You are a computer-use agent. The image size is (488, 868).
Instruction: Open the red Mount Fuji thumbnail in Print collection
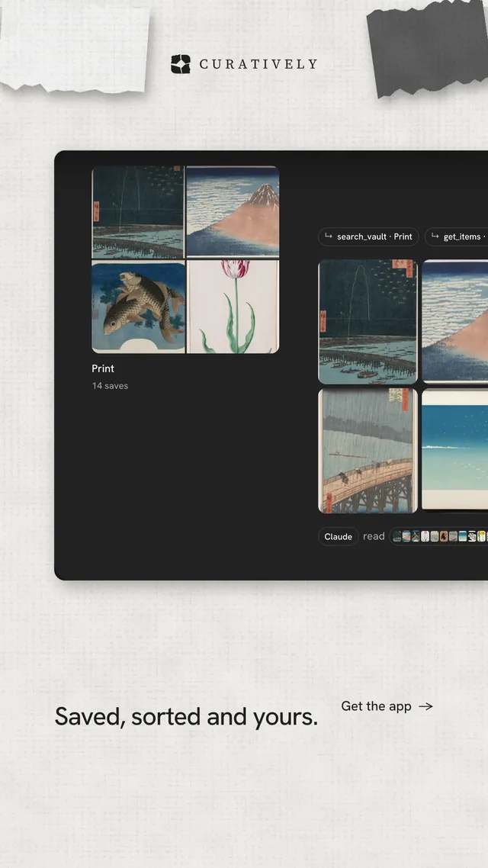pyautogui.click(x=233, y=212)
